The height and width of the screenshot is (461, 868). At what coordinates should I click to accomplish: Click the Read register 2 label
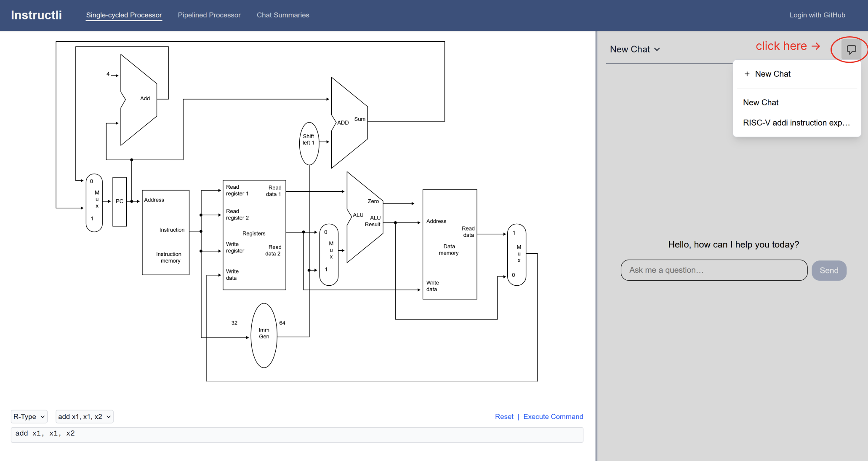coord(237,214)
